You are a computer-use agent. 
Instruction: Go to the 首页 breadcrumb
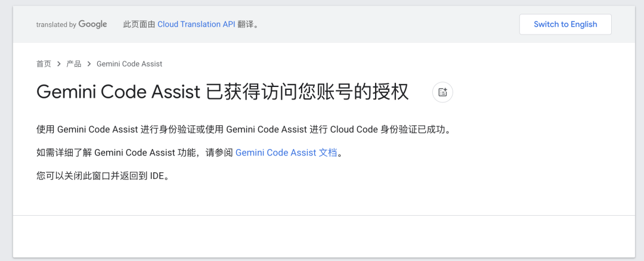click(x=44, y=64)
